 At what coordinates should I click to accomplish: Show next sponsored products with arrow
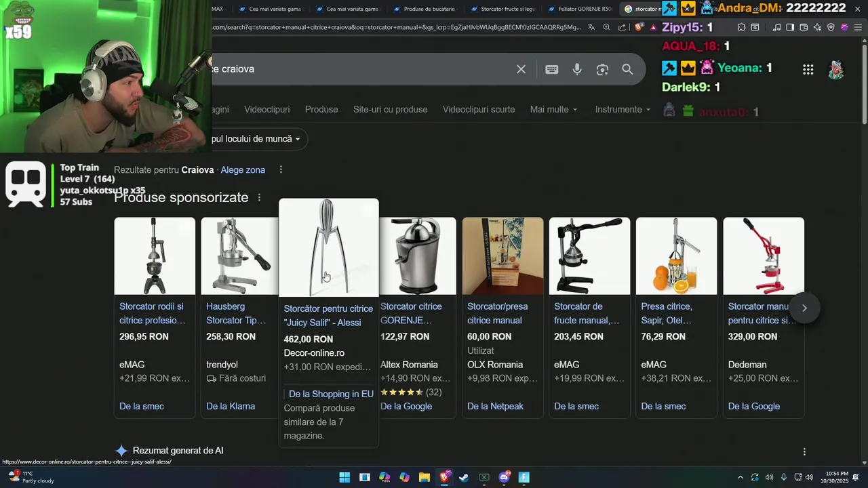coord(804,308)
